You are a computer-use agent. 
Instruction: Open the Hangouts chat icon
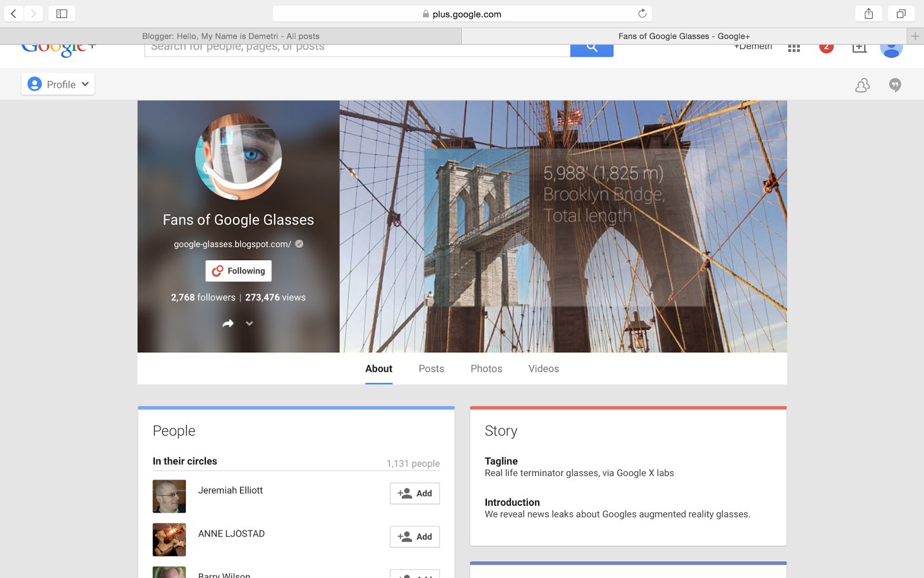click(895, 85)
